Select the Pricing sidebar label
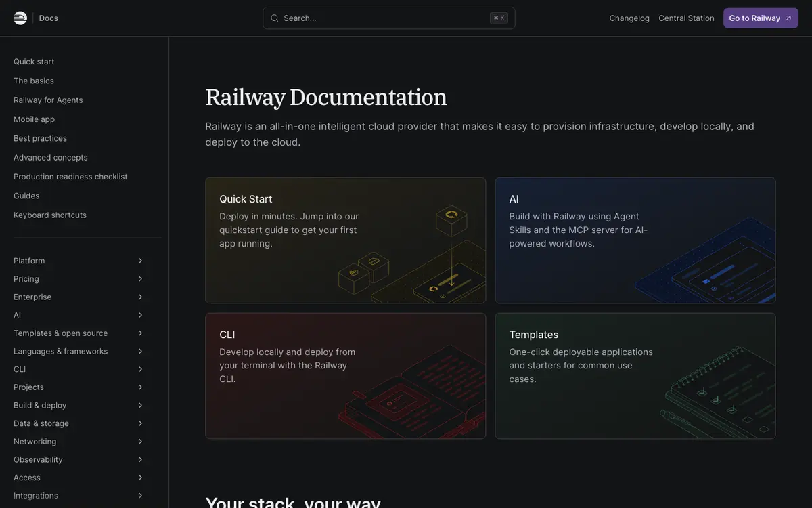Viewport: 812px width, 508px height. click(26, 279)
